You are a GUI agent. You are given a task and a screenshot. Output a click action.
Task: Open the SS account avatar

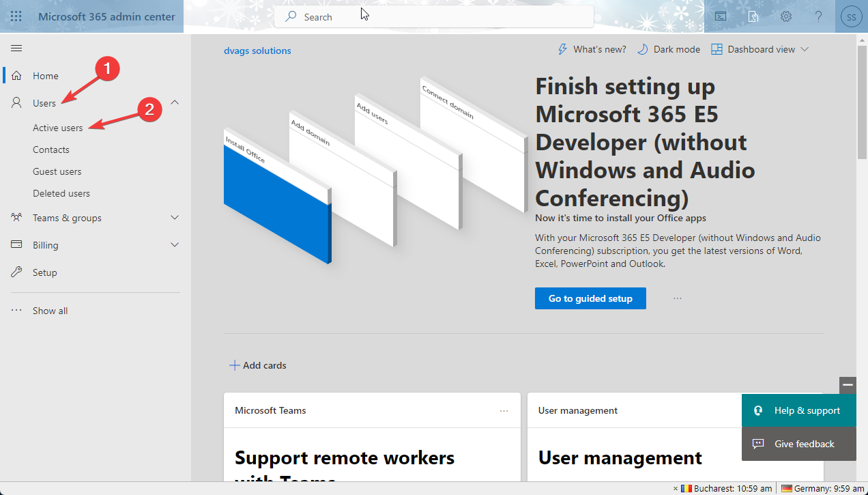click(852, 16)
